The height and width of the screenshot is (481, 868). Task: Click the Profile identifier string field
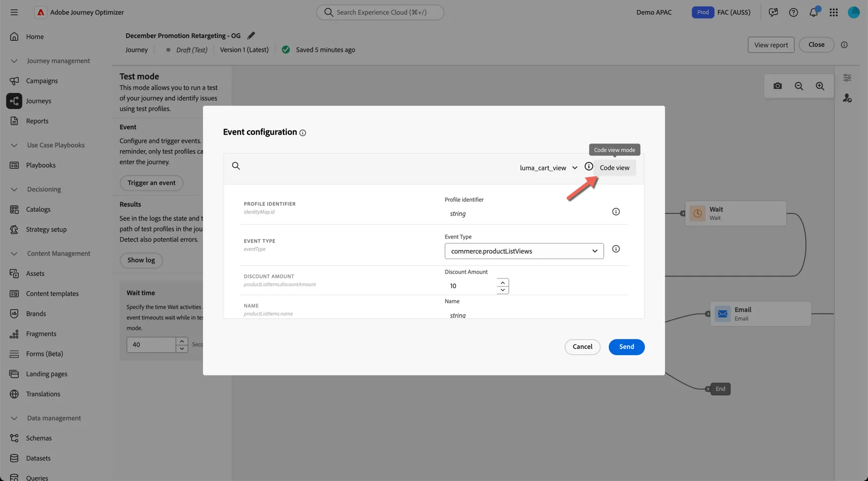[x=524, y=213]
